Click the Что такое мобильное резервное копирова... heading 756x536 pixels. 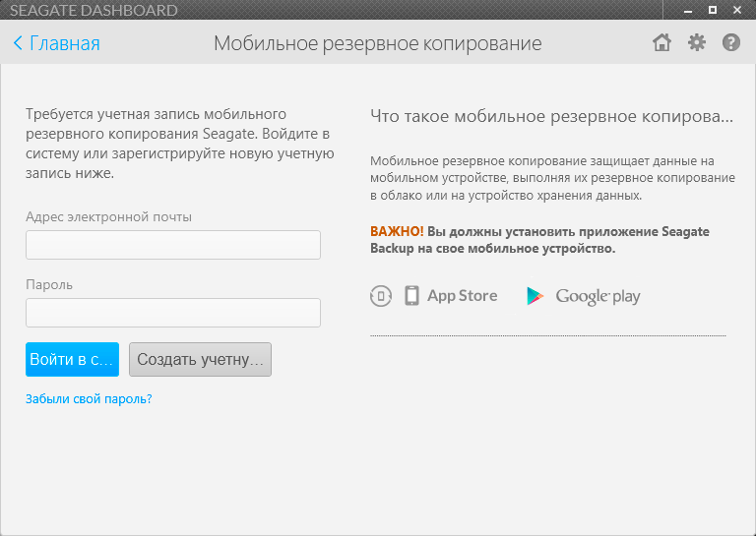pos(551,116)
